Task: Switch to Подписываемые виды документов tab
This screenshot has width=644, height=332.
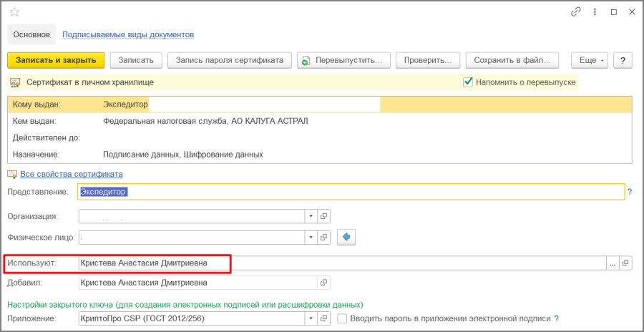Action: click(128, 34)
